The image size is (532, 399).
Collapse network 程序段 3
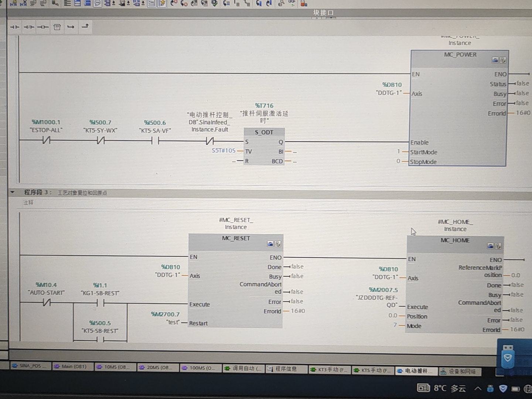pyautogui.click(x=13, y=192)
